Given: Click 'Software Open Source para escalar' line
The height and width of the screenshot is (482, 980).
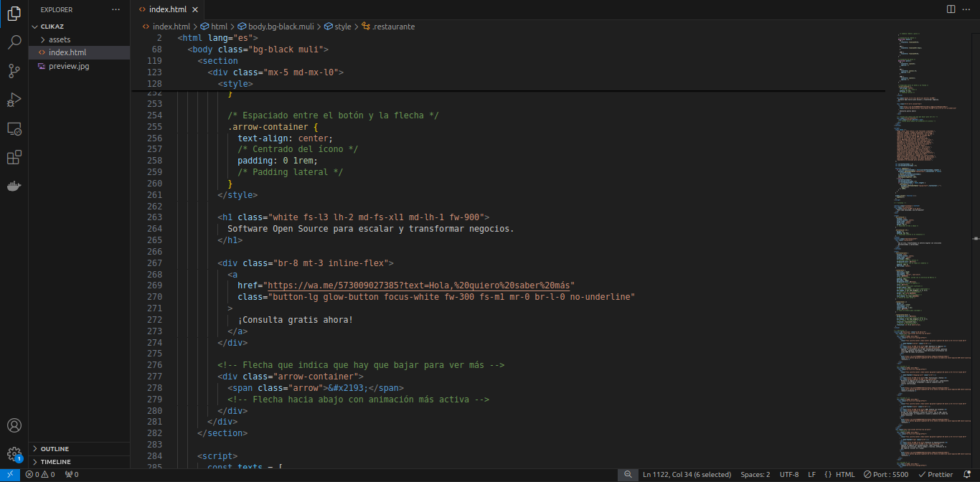Looking at the screenshot, I should click(x=371, y=229).
